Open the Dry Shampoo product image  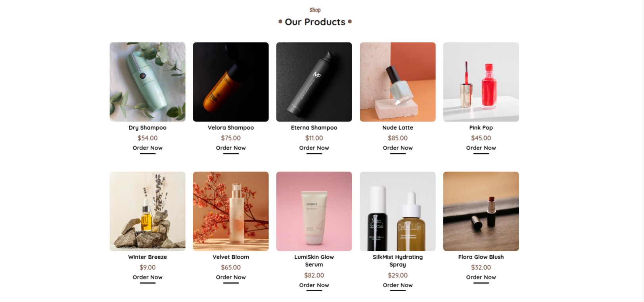pos(148,82)
